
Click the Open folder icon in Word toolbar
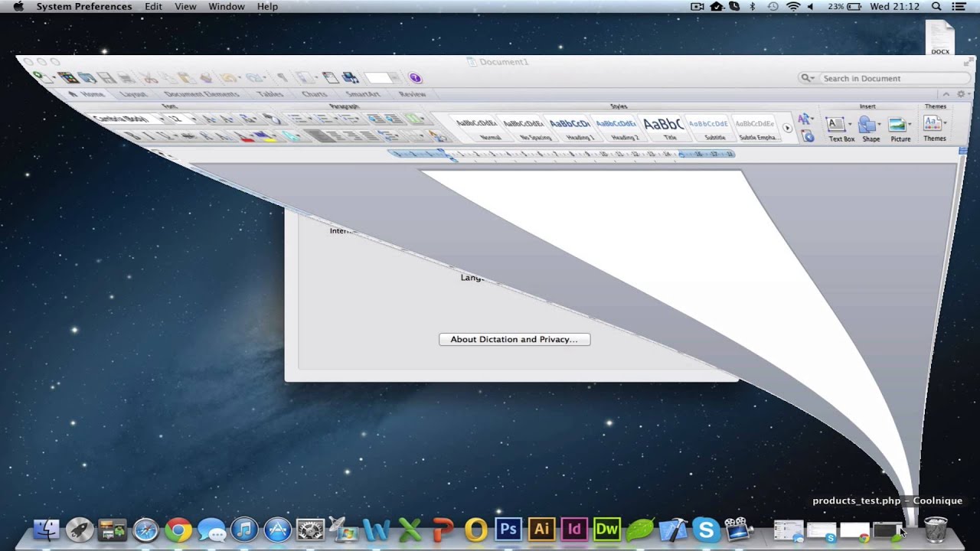coord(87,77)
